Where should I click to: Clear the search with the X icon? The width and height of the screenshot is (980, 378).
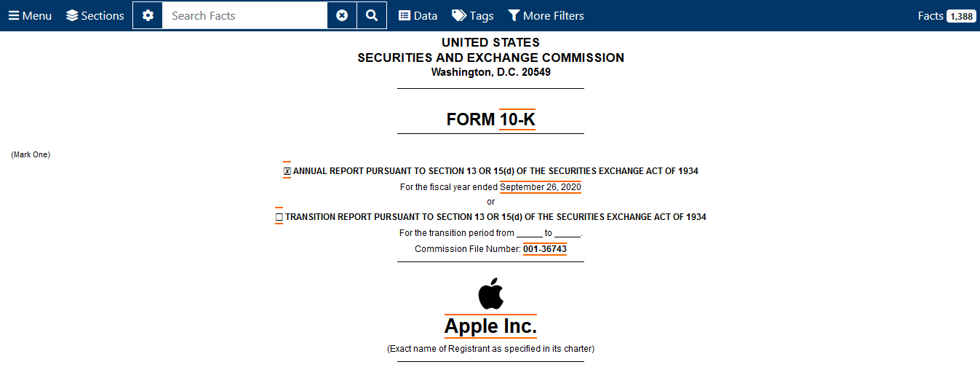342,15
